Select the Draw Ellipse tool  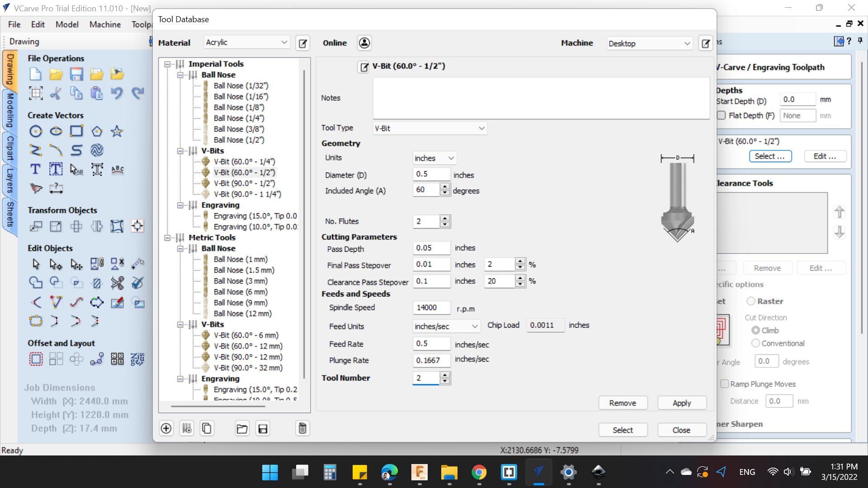click(x=56, y=131)
